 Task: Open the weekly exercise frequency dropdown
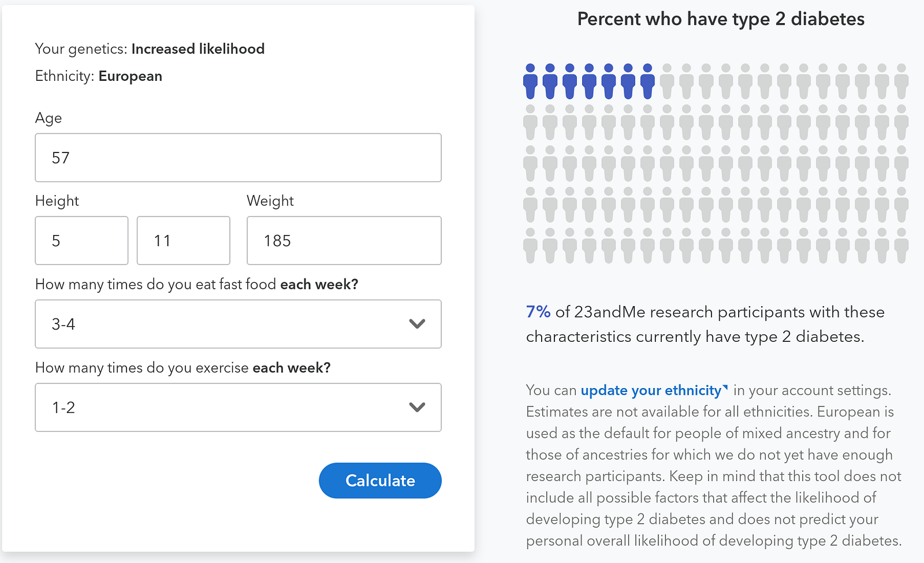(238, 408)
